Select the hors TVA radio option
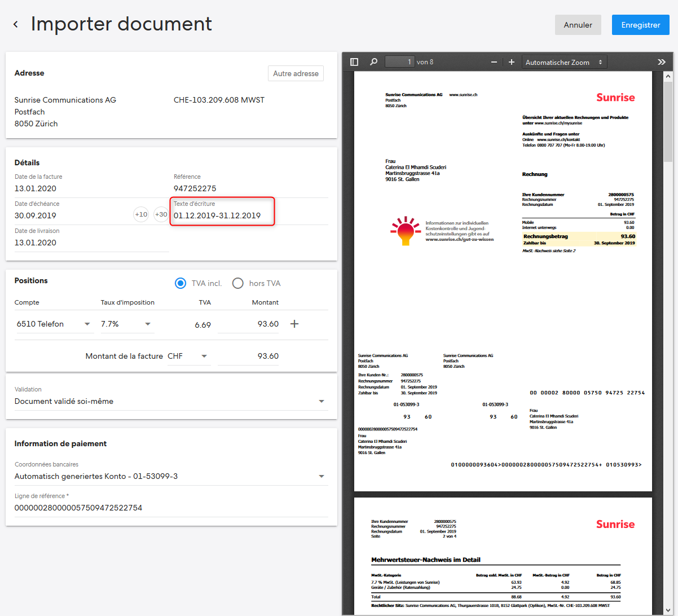 pos(238,283)
